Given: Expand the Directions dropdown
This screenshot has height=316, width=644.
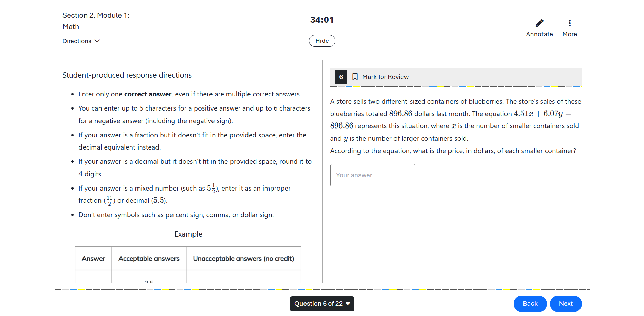Looking at the screenshot, I should tap(81, 41).
